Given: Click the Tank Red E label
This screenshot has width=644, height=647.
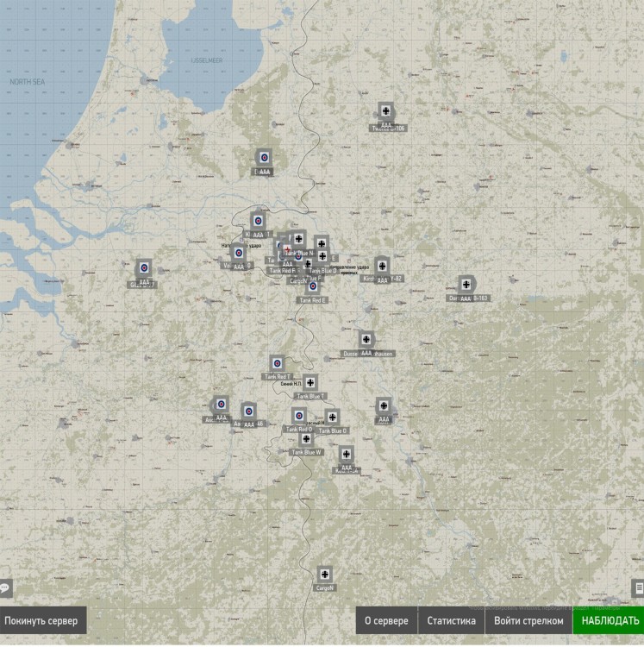Looking at the screenshot, I should 313,300.
